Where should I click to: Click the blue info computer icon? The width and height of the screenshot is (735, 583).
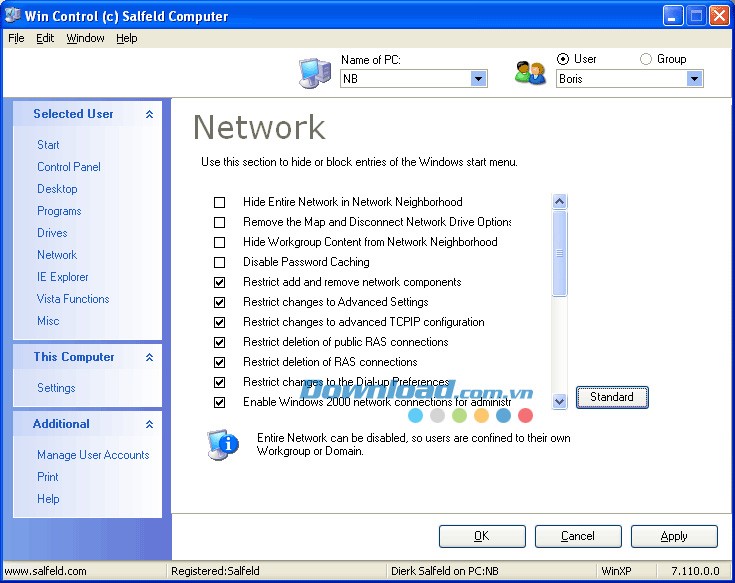click(x=222, y=443)
